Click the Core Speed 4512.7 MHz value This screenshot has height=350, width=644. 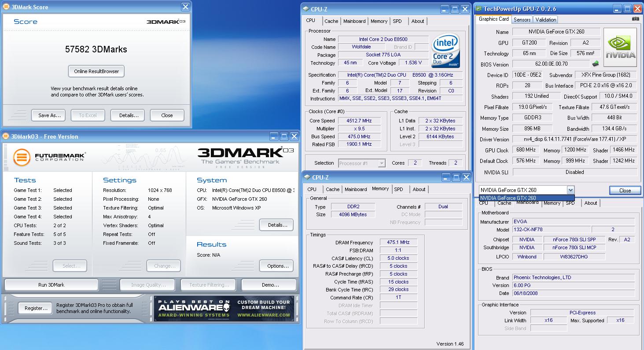[x=359, y=121]
